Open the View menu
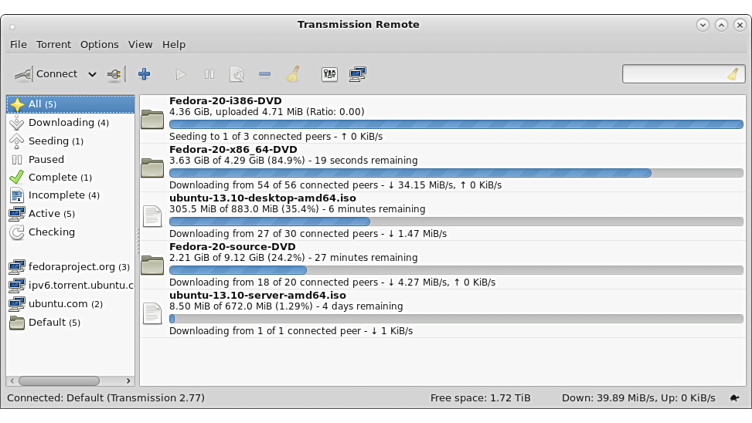 (x=140, y=44)
